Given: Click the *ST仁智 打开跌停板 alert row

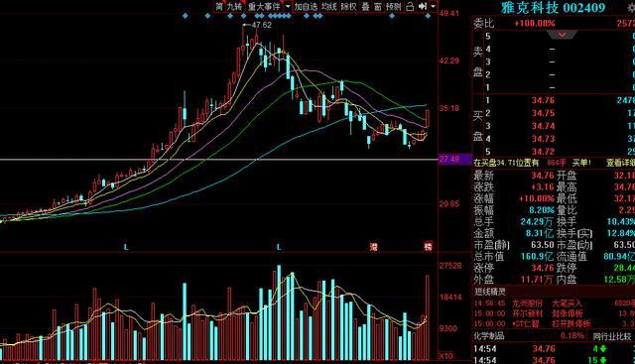Looking at the screenshot, I should click(x=554, y=323).
